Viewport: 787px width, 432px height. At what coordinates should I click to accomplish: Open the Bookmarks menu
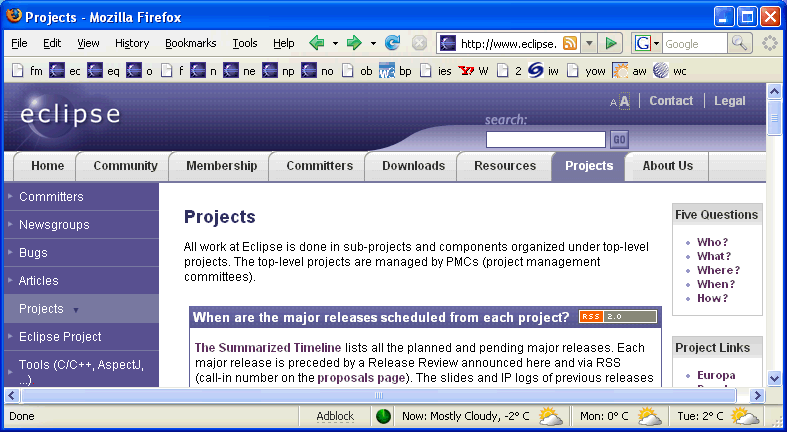pyautogui.click(x=191, y=43)
